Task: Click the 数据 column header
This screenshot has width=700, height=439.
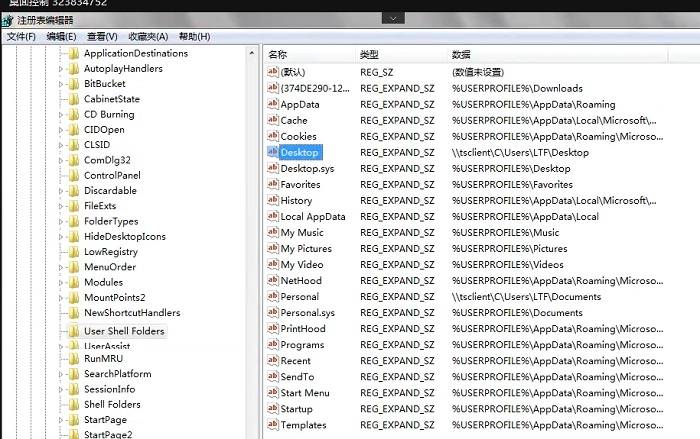Action: coord(461,54)
